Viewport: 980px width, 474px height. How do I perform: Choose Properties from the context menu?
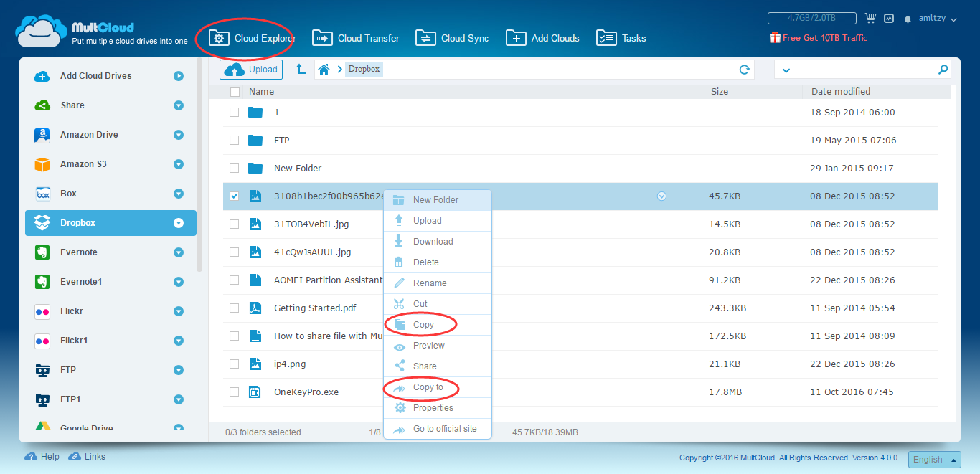pyautogui.click(x=438, y=408)
